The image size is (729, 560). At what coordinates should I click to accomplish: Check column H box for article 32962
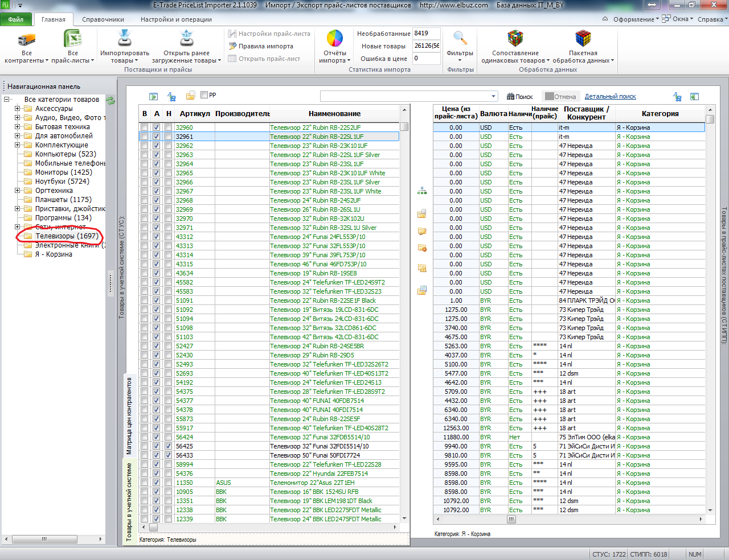coord(169,146)
